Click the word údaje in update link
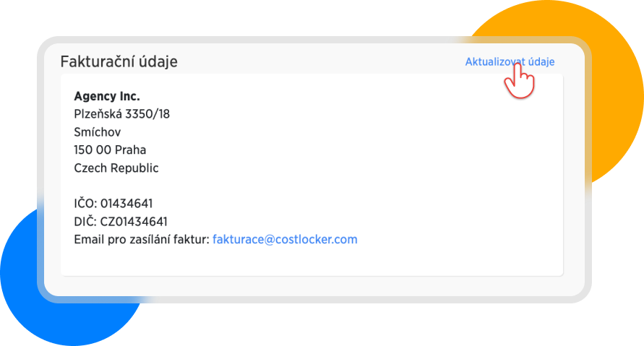Viewport: 644px width, 346px height. pos(541,62)
